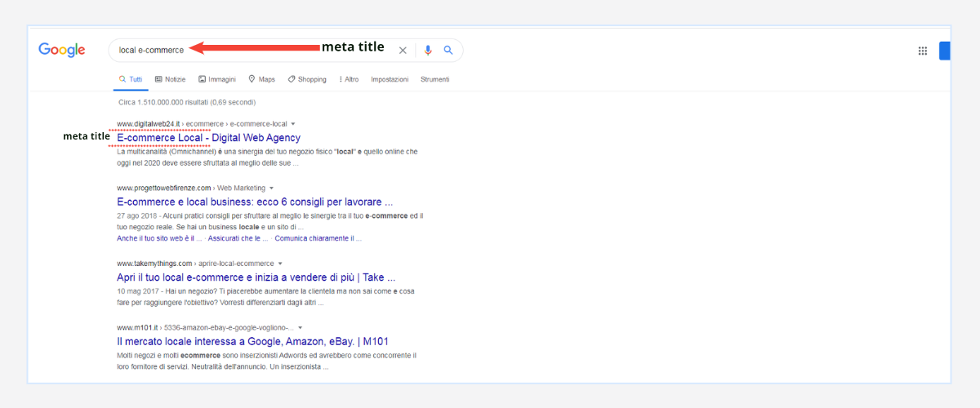Click the www.takemythings.com breadcrumb URL

[155, 264]
